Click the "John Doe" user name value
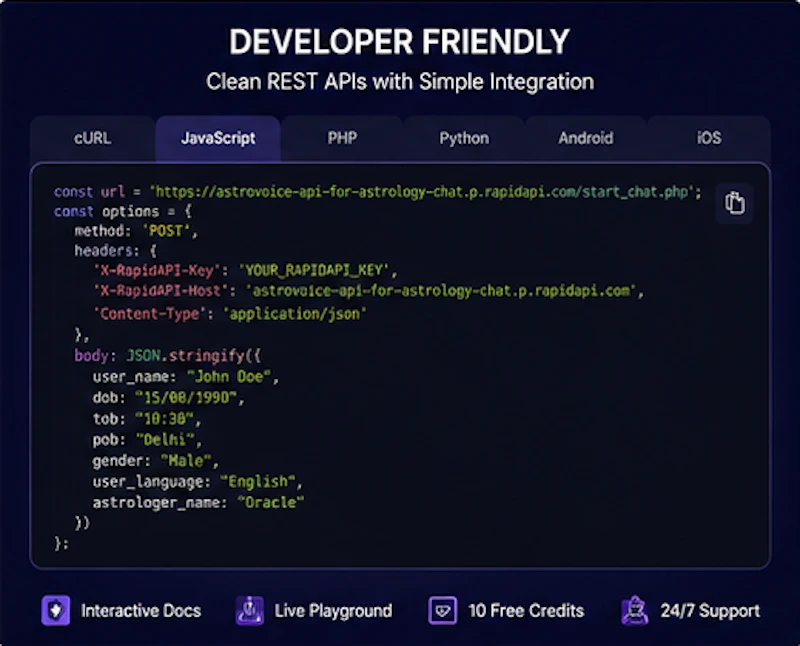 click(229, 377)
